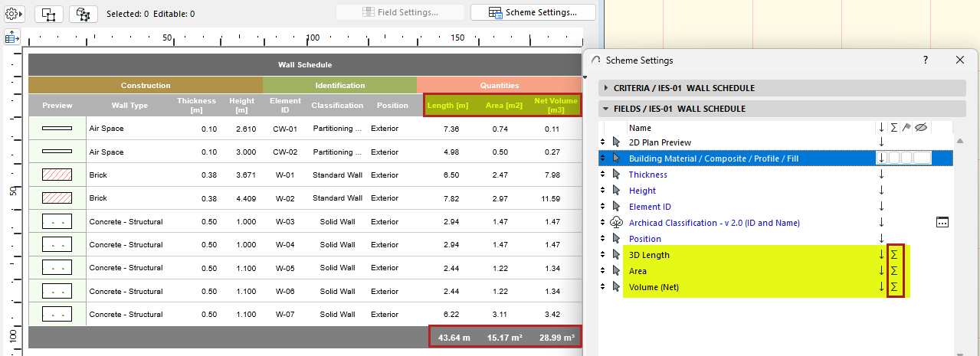Click the cloud icon beside Archicad Classification field
Image resolution: width=980 pixels, height=356 pixels.
coord(616,223)
